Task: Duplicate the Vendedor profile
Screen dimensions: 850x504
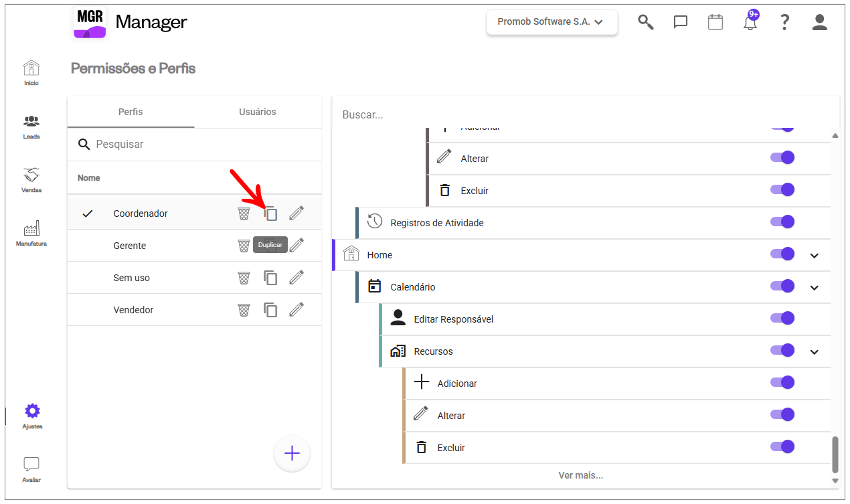Action: pos(270,310)
